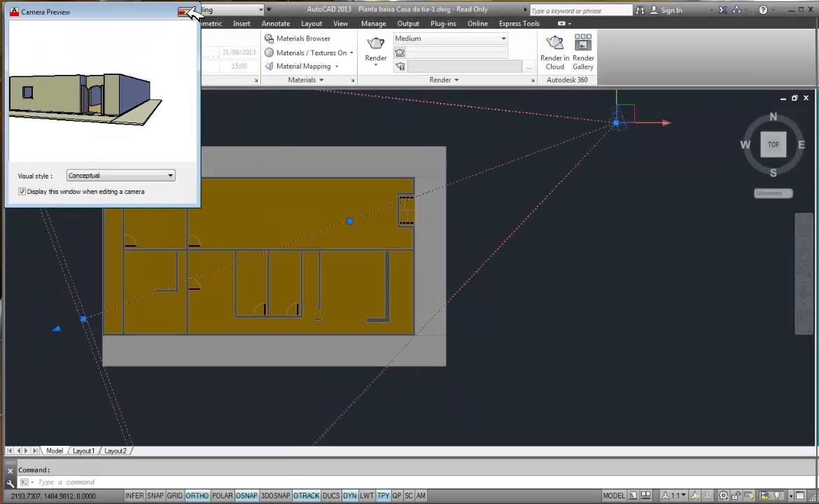Toggle INFER constraints in status bar
Screen dimensions: 819x504
coord(134,496)
